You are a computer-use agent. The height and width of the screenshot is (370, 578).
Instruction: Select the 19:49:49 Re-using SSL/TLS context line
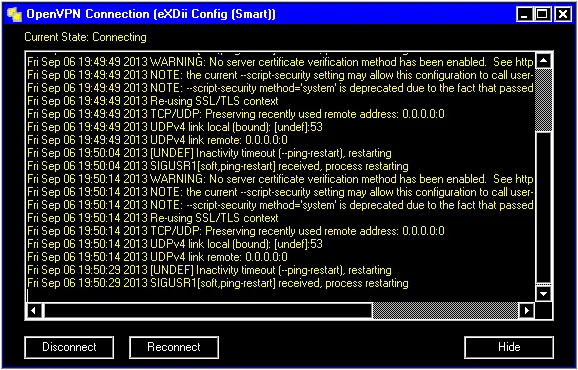[153, 101]
